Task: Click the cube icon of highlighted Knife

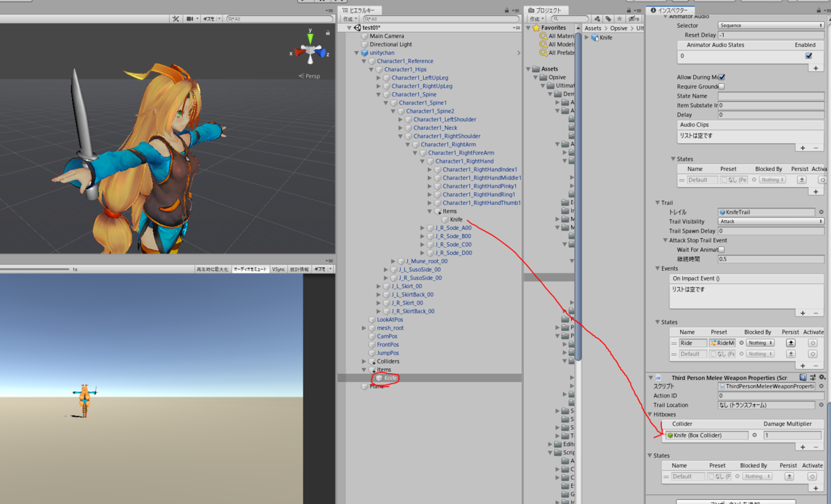Action: [x=379, y=378]
